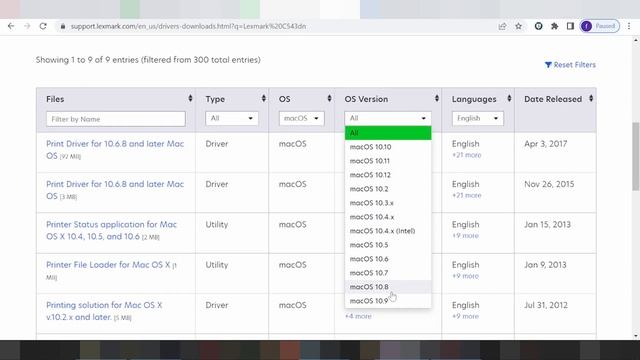Choose macOS 10.4.x option

[x=388, y=217]
